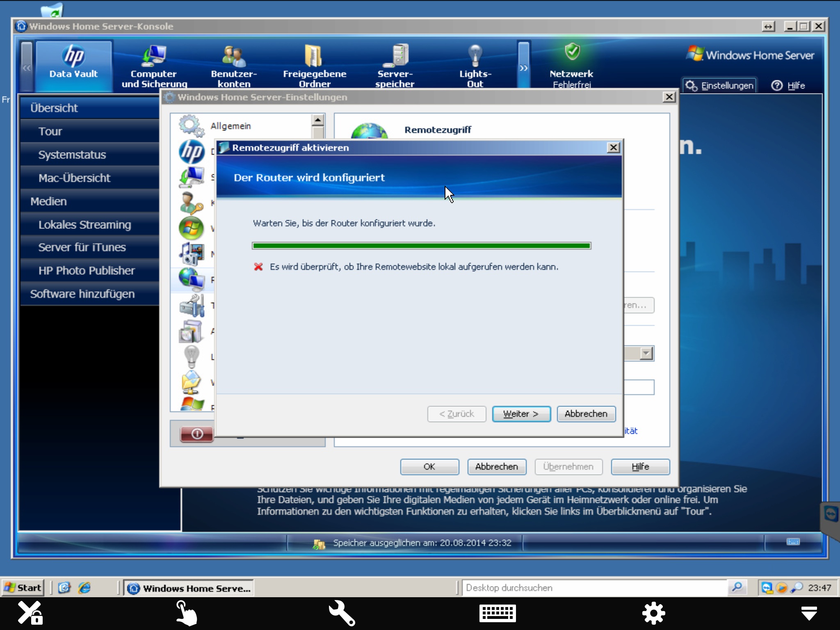Click text field in Remotezugriff panel
Viewport: 840px width, 630px height.
click(639, 387)
